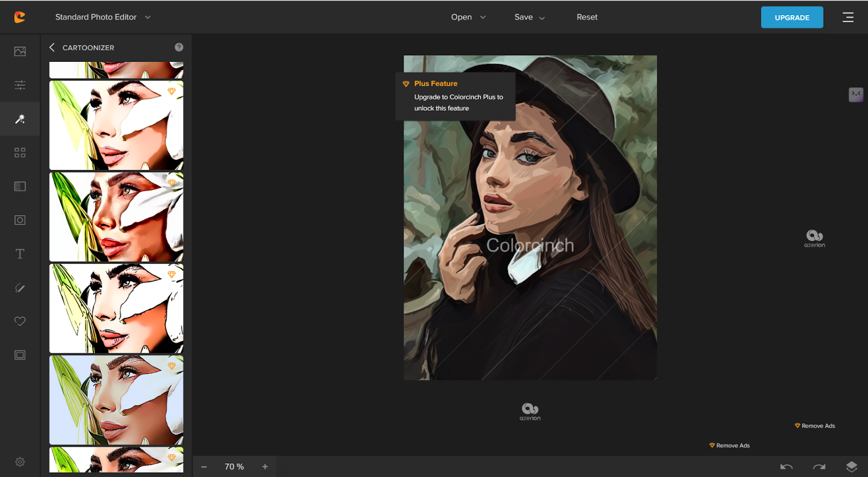Viewport: 868px width, 477px height.
Task: Click the UPGRADE button
Action: tap(792, 17)
